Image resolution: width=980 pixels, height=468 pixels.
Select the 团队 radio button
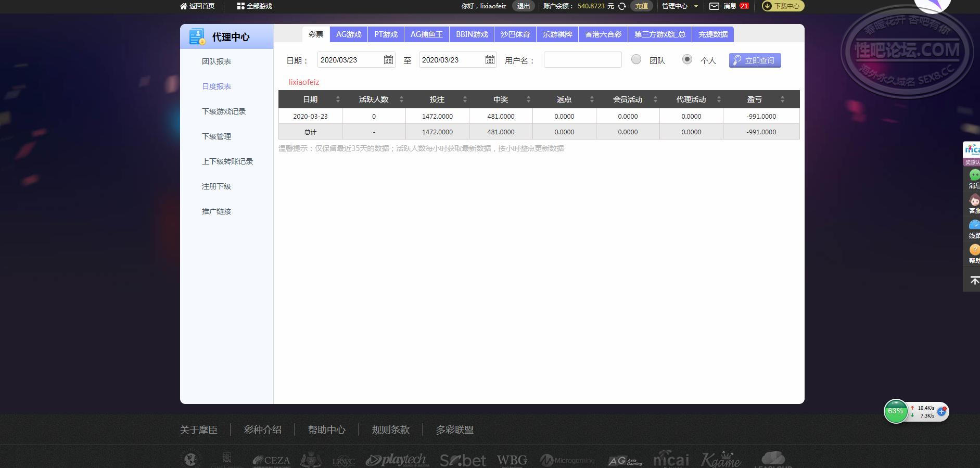click(636, 59)
